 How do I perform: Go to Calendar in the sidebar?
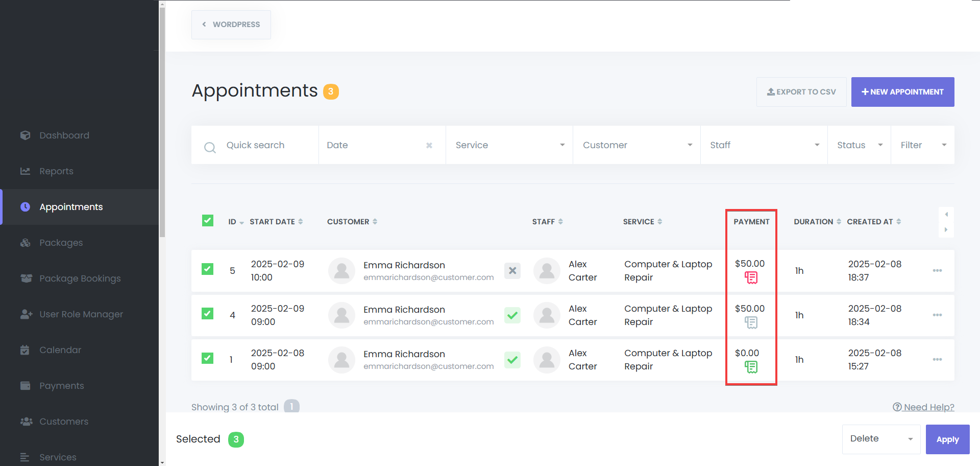pyautogui.click(x=60, y=350)
